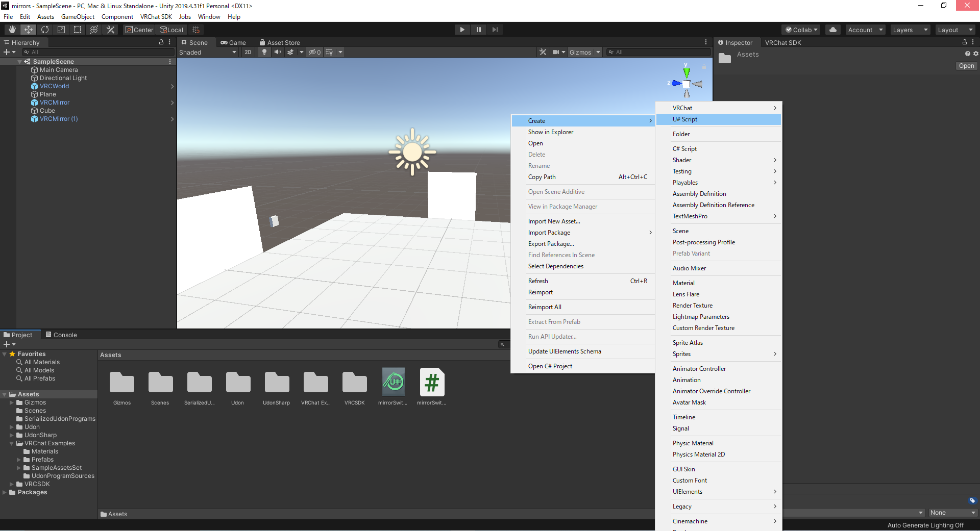980x531 pixels.
Task: Open VRChat SDK tab beside Inspector
Action: click(783, 43)
